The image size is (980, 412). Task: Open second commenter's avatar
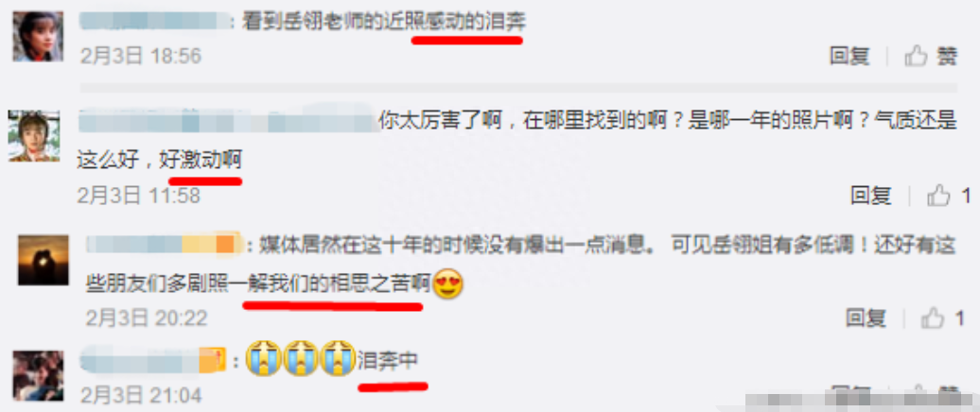point(34,136)
